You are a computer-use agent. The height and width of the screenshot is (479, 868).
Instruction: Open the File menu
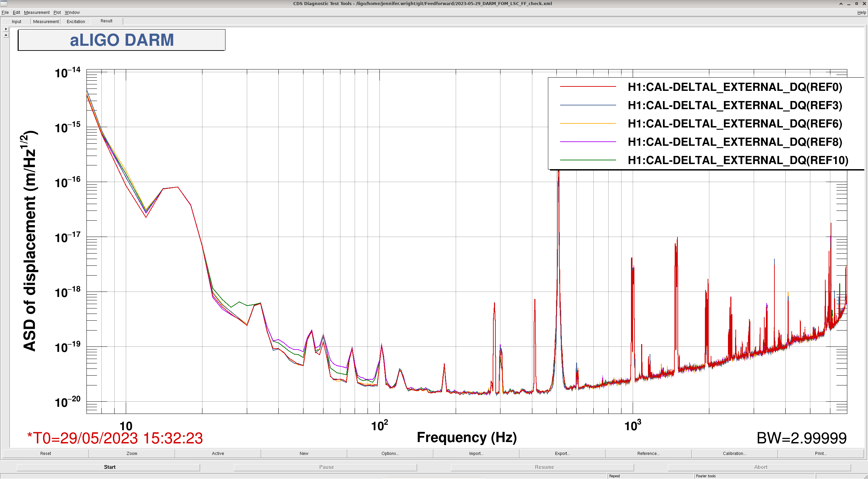tap(5, 13)
